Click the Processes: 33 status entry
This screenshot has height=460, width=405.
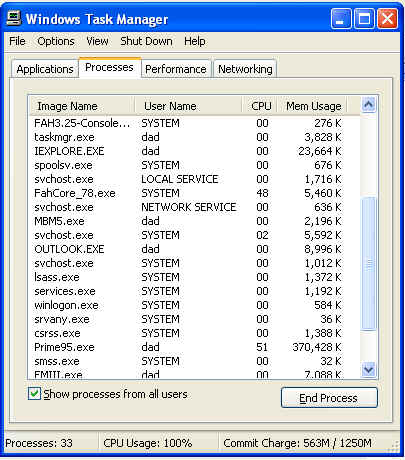pos(39,443)
